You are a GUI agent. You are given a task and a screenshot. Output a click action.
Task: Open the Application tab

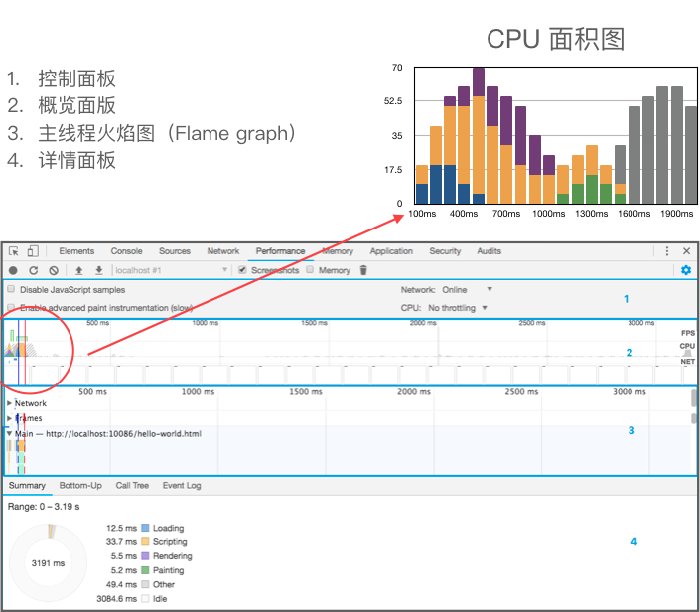pyautogui.click(x=391, y=251)
